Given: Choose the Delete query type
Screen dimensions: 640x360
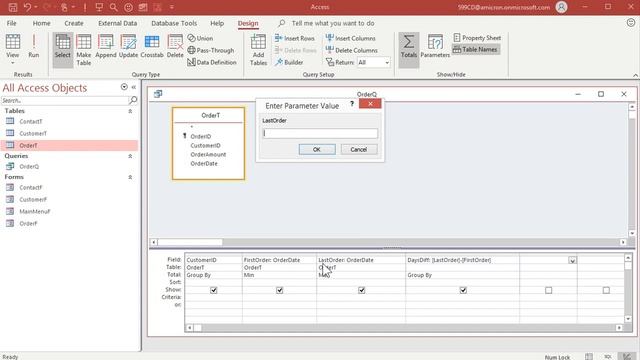Looking at the screenshot, I should [175, 46].
